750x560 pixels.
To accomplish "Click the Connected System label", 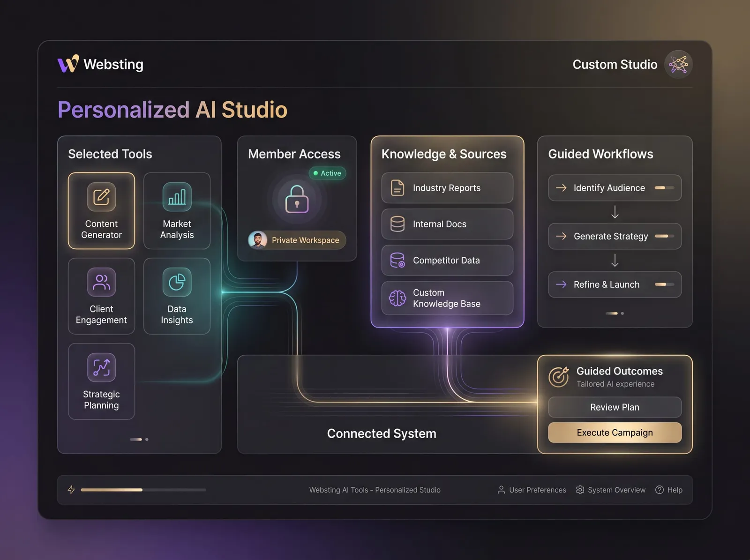I will tap(382, 433).
